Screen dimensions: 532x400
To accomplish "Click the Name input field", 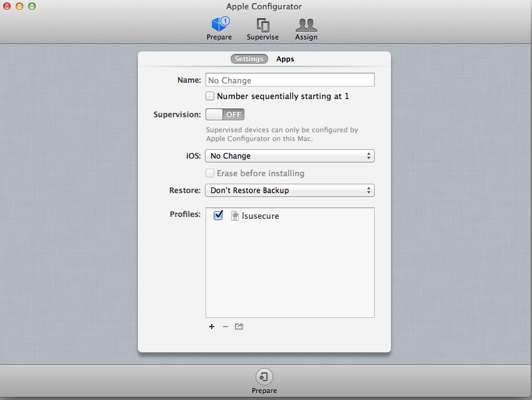I will point(289,80).
